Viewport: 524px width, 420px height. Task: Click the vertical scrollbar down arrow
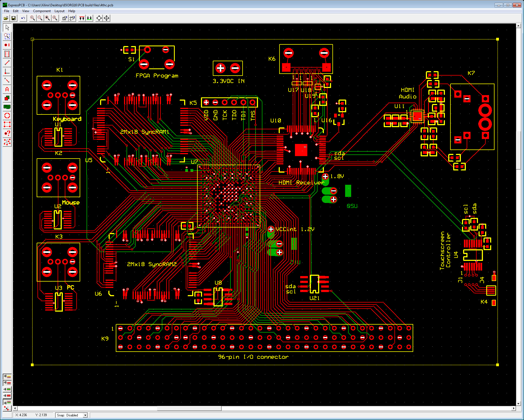(518, 403)
